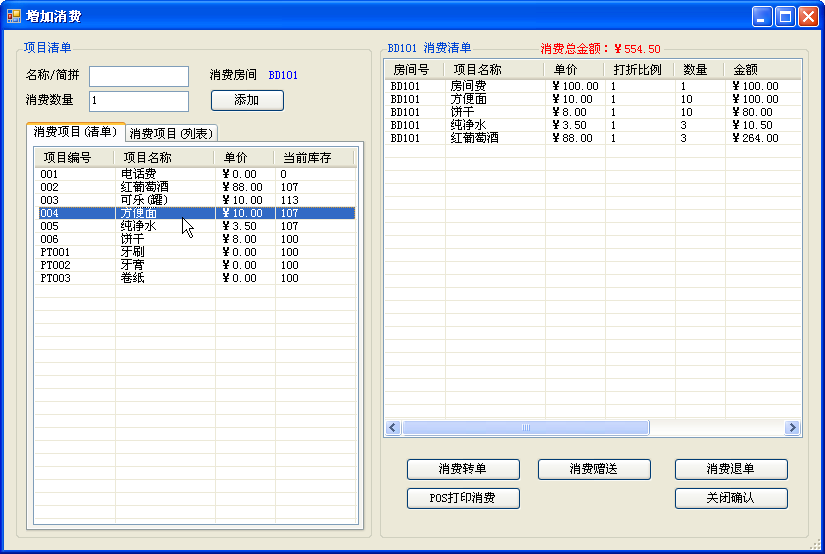Click the 关闭确认 button

731,498
